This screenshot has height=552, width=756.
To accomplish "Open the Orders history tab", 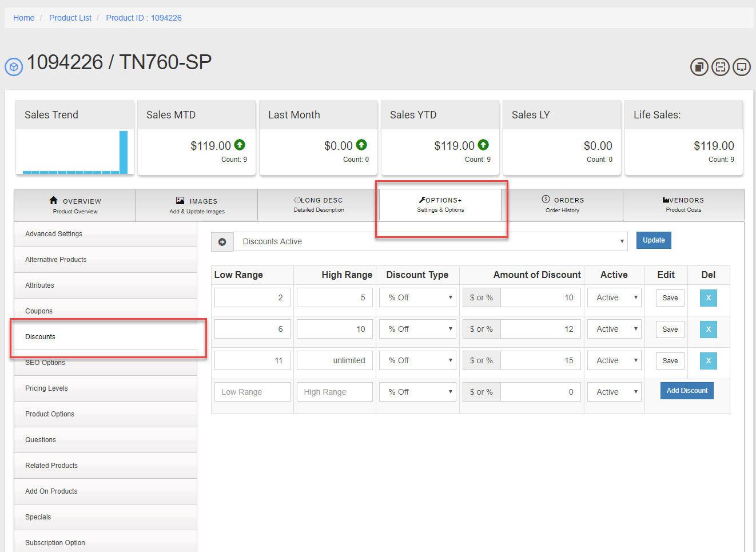I will (562, 205).
